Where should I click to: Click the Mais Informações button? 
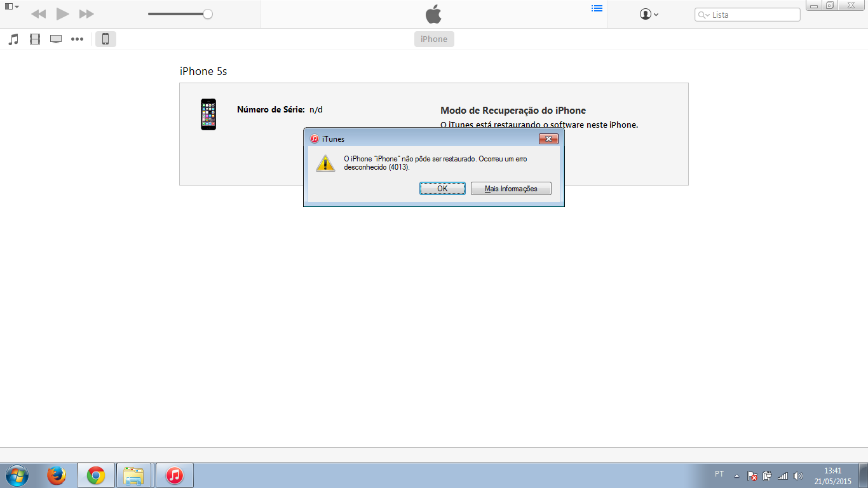click(511, 189)
